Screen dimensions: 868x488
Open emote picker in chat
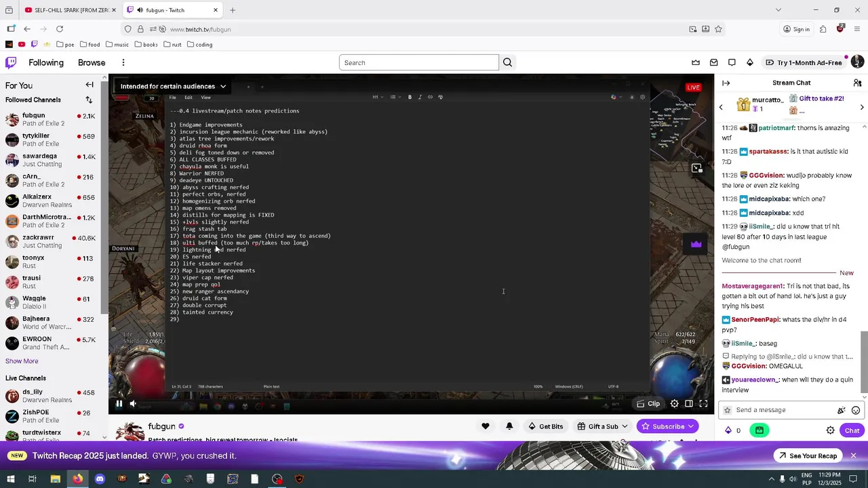pos(856,410)
